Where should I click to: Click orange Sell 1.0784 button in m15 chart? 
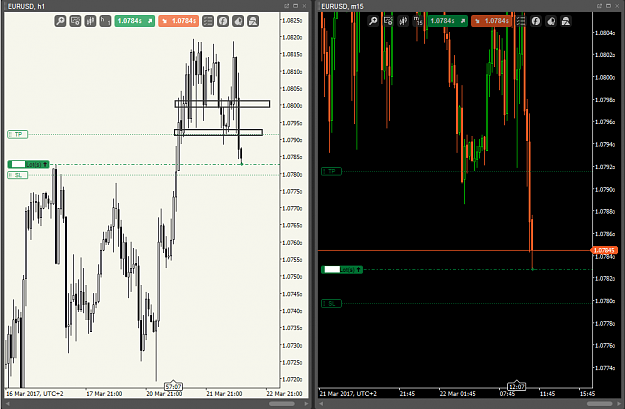pyautogui.click(x=491, y=21)
